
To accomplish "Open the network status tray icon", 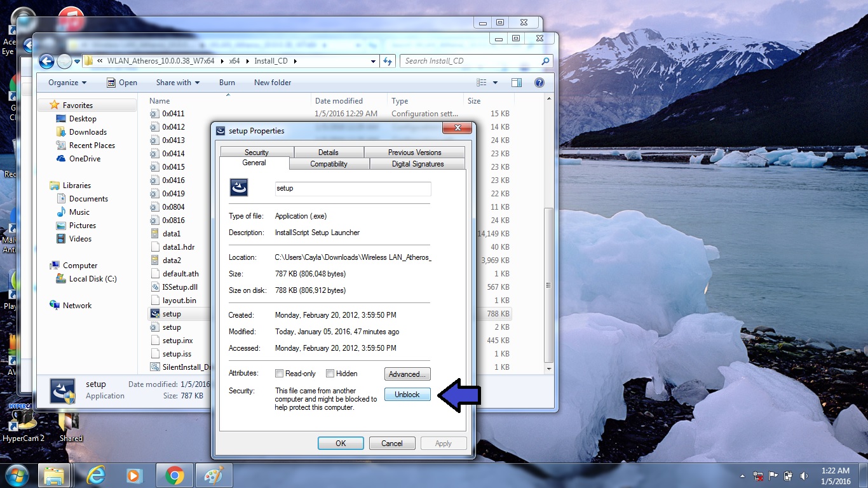I will click(758, 475).
